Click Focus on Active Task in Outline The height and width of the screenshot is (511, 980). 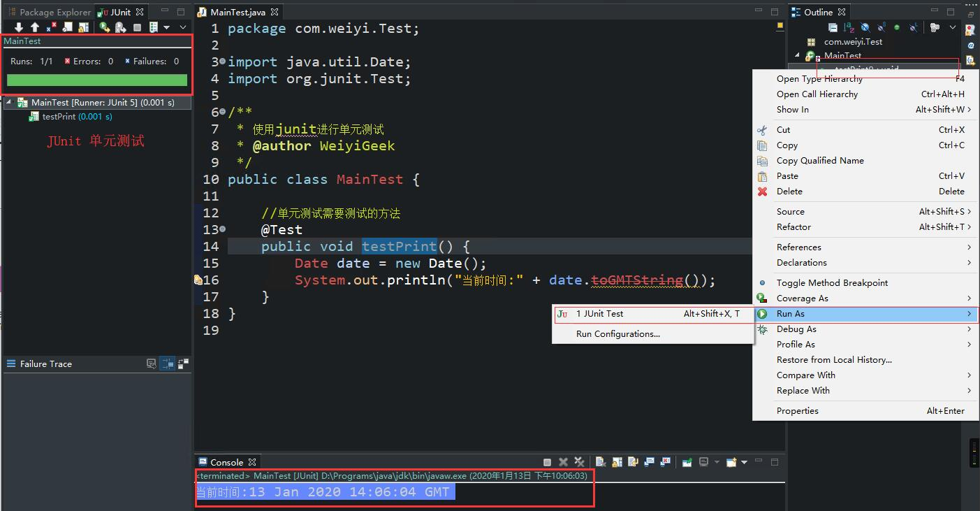(x=935, y=27)
